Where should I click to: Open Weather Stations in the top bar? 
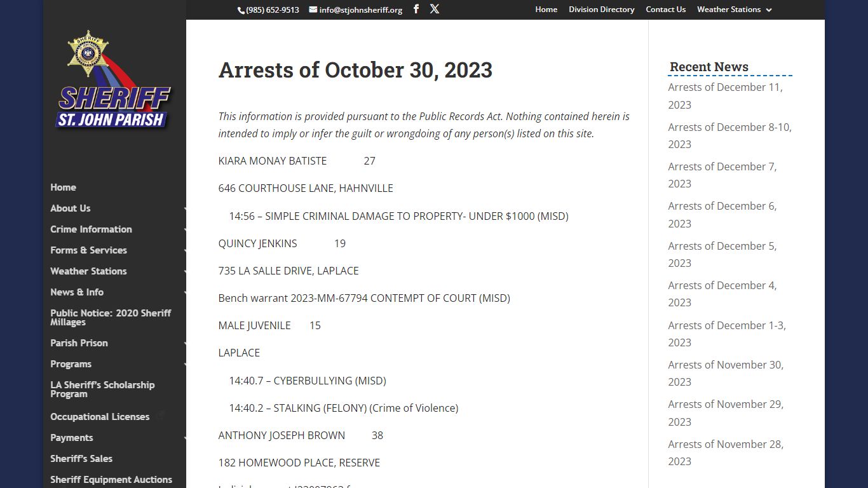[728, 10]
